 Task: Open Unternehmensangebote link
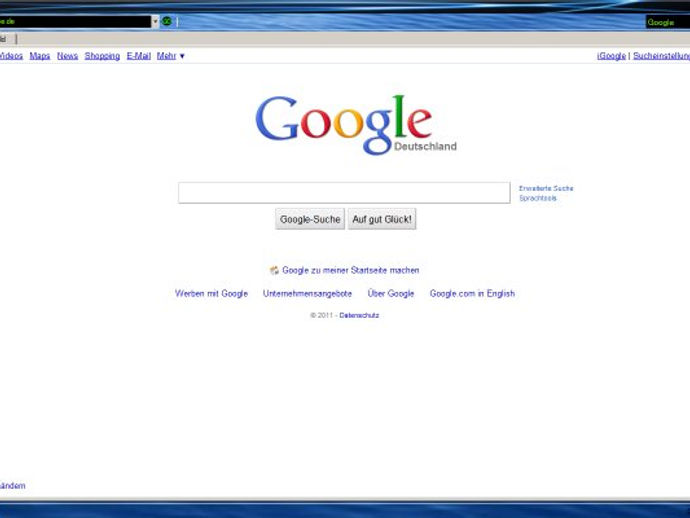point(307,294)
